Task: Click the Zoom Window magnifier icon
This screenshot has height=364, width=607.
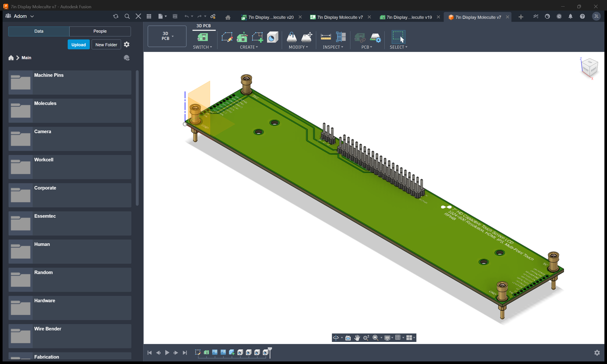Action: (x=375, y=338)
